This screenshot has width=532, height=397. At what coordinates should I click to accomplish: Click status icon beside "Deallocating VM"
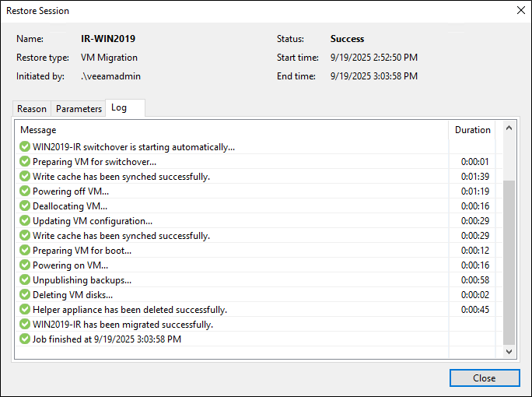[x=25, y=206]
